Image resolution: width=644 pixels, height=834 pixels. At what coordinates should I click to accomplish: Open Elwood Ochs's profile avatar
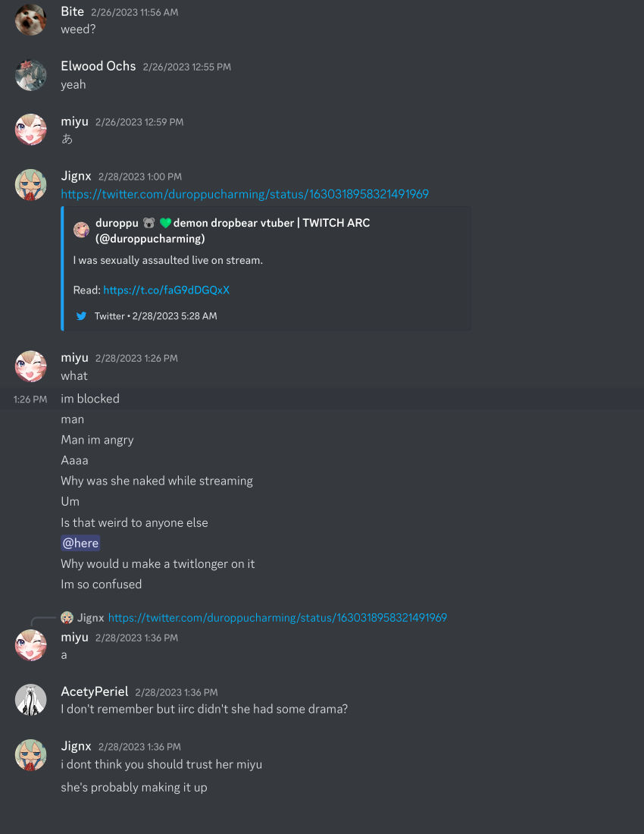(30, 75)
